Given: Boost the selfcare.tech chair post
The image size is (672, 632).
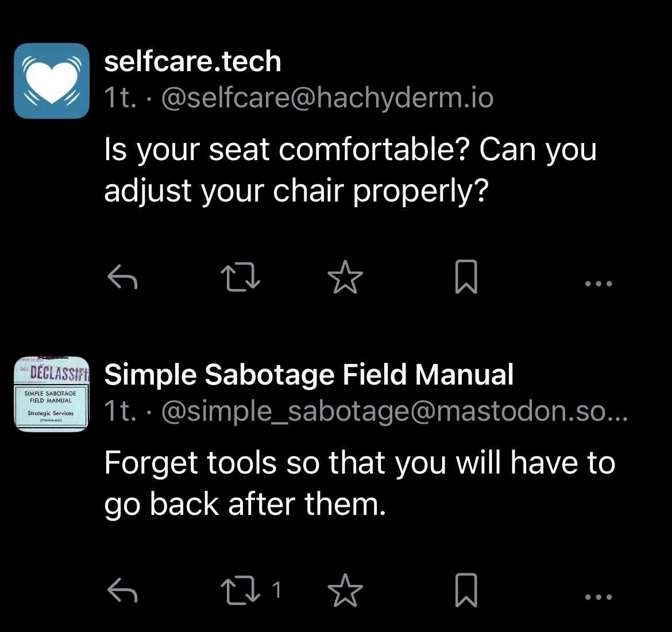Looking at the screenshot, I should (x=241, y=278).
